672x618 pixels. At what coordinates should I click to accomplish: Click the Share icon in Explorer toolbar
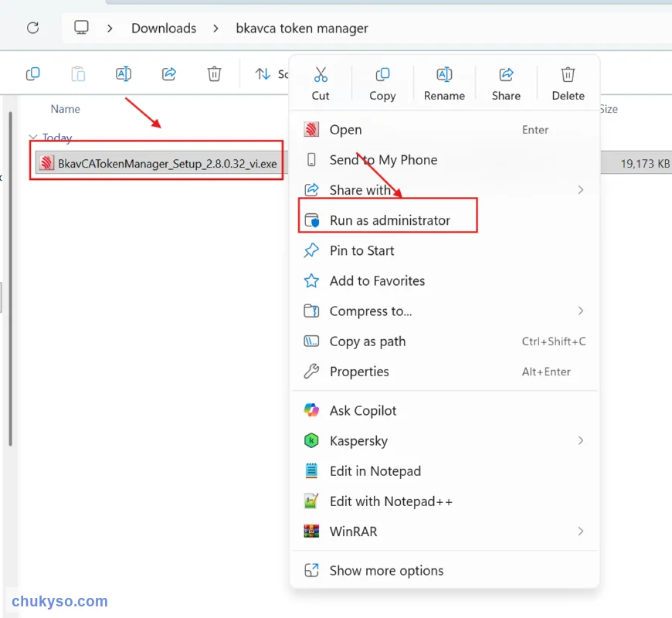click(x=169, y=73)
